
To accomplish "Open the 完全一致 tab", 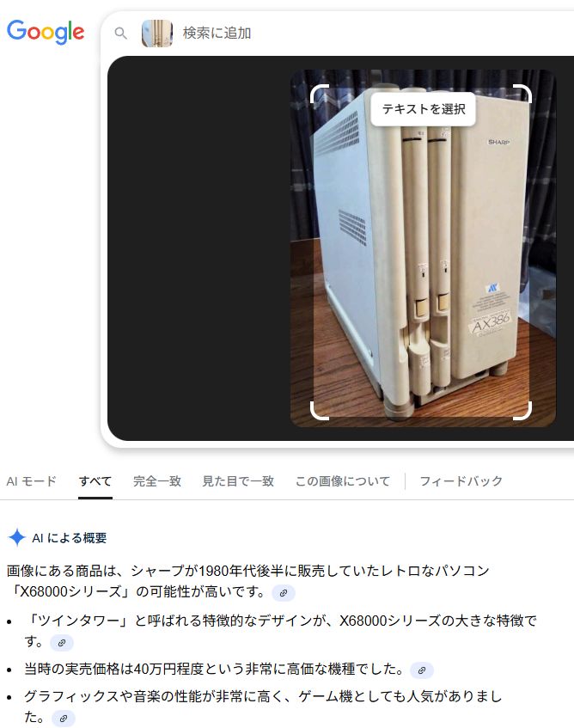I will pyautogui.click(x=157, y=481).
